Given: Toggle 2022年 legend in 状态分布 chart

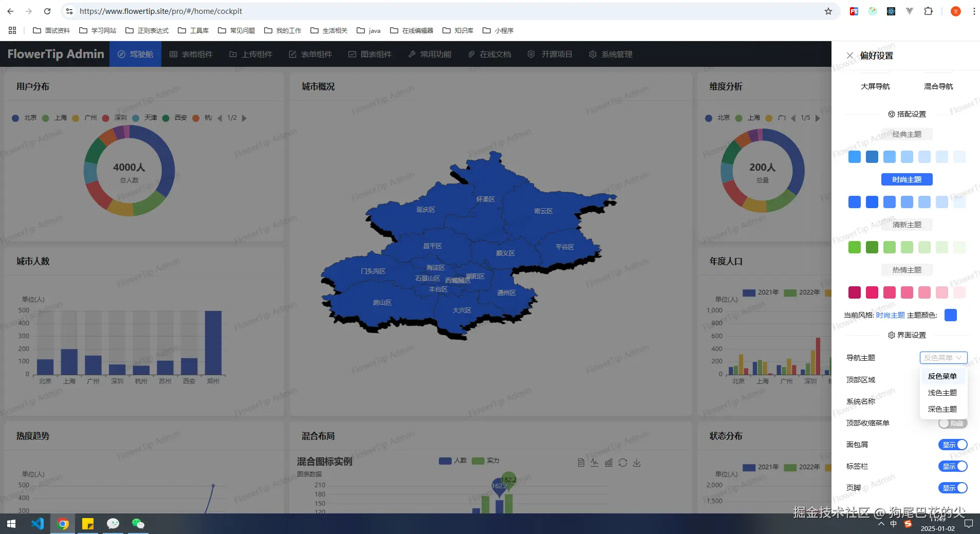Looking at the screenshot, I should [x=802, y=467].
